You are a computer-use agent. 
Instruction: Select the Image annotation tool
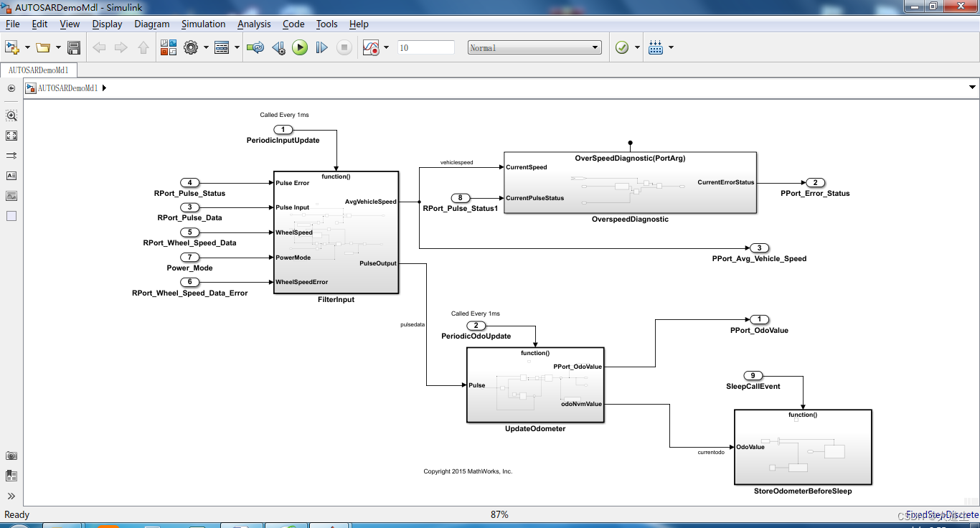coord(11,195)
